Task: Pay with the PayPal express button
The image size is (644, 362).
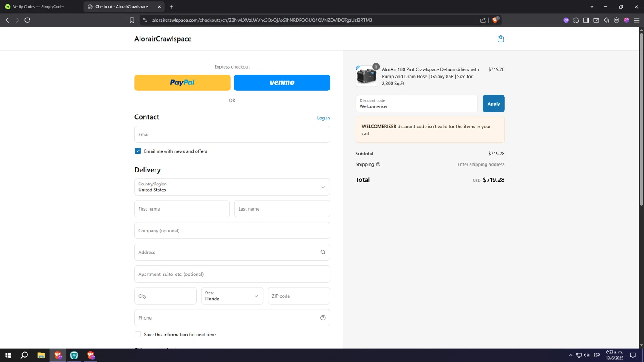Action: 182,83
